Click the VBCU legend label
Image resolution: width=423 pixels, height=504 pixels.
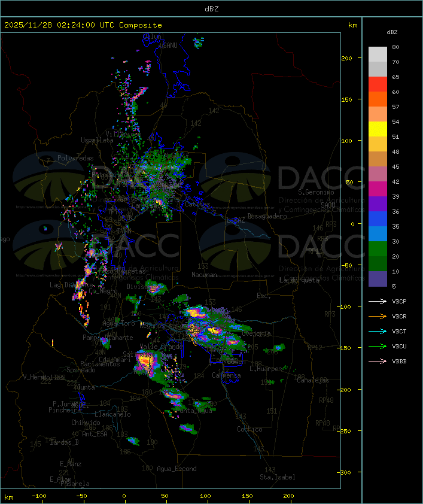[x=399, y=346]
